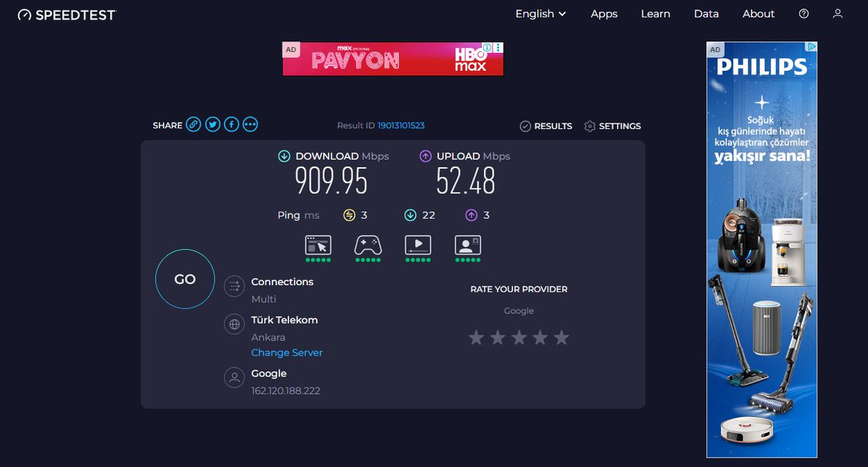
Task: Start the test with GO button
Action: [x=185, y=279]
